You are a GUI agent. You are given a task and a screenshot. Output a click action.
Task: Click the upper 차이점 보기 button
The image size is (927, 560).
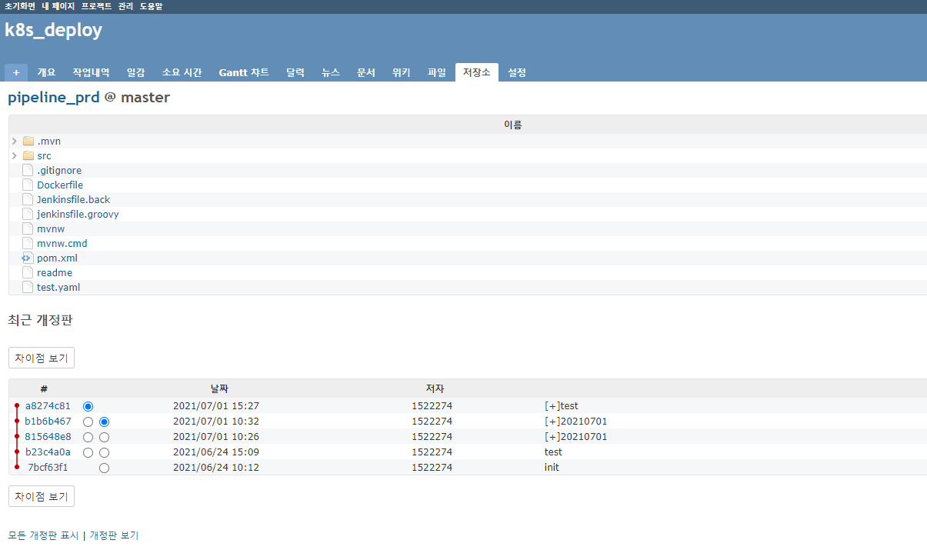pos(41,357)
